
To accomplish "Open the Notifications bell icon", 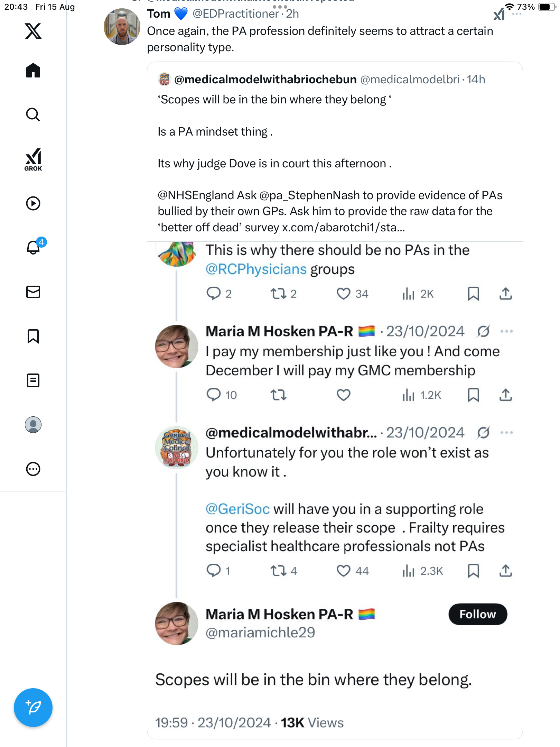I will coord(33,247).
